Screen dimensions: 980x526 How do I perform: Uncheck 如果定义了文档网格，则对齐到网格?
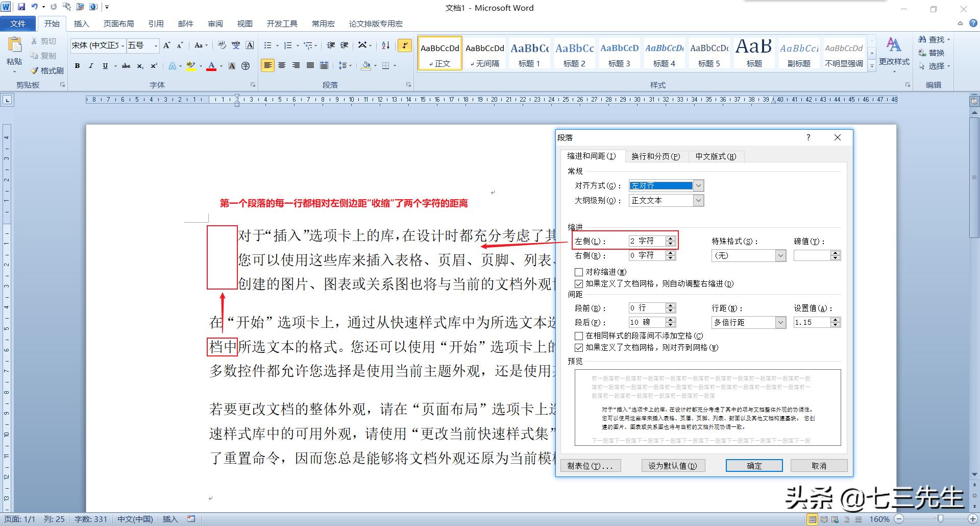579,347
